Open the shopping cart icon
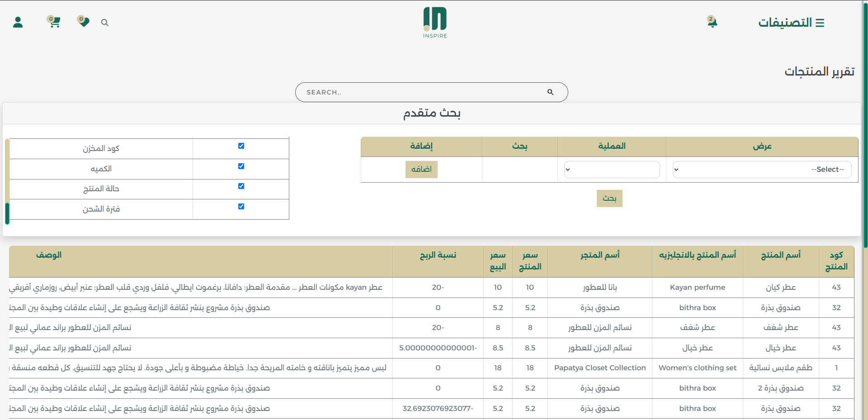 (x=54, y=22)
